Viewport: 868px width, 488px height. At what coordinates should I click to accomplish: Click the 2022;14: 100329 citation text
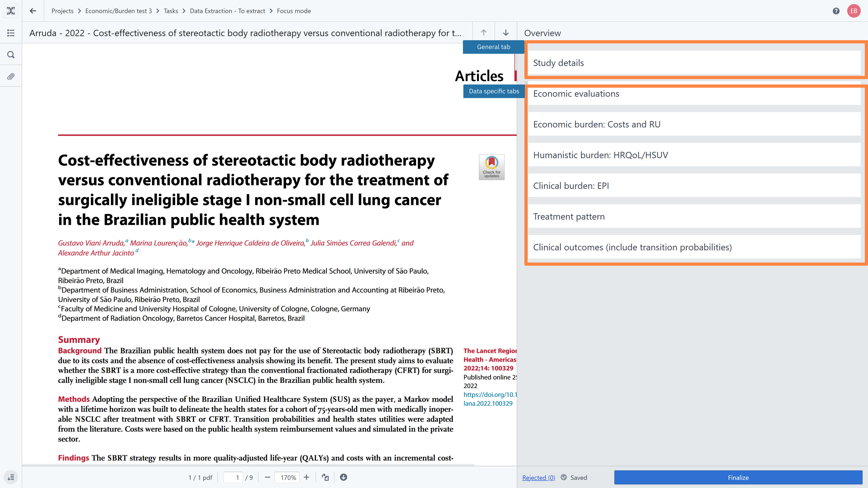click(488, 368)
